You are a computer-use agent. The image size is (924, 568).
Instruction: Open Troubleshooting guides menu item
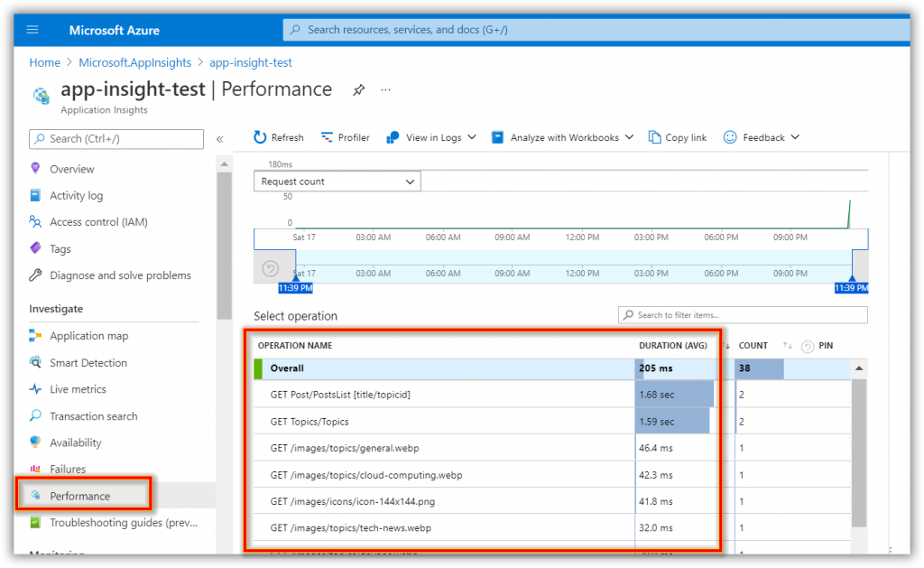[x=124, y=523]
